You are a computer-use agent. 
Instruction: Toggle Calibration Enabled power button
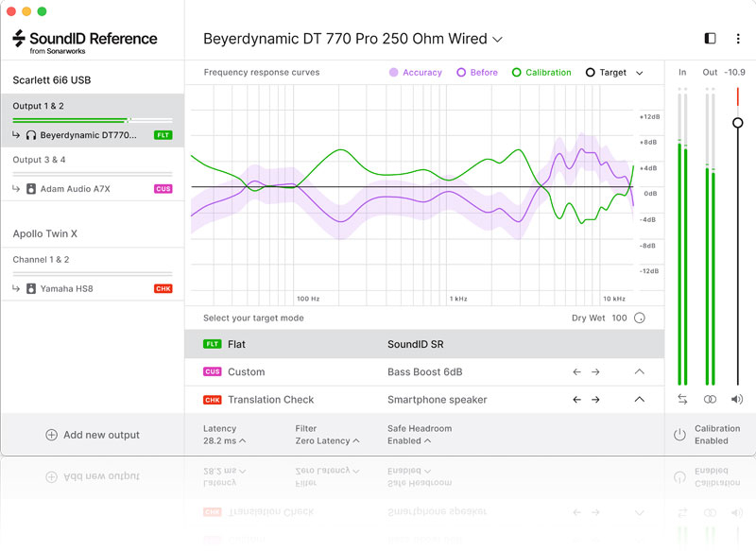679,435
